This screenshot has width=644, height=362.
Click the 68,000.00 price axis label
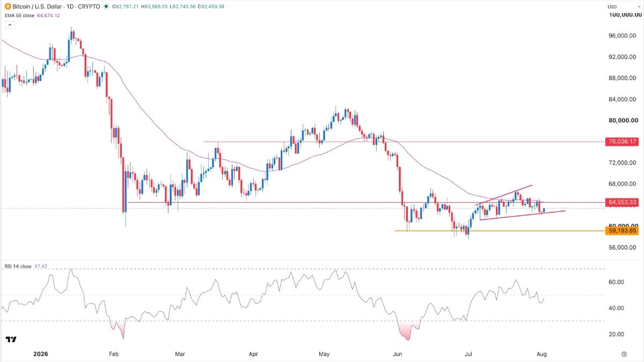click(623, 184)
